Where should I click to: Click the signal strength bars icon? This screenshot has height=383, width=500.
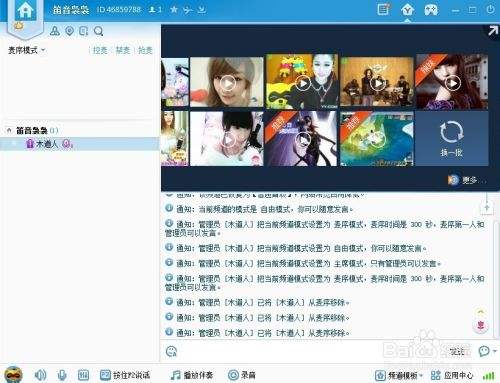coord(488,376)
